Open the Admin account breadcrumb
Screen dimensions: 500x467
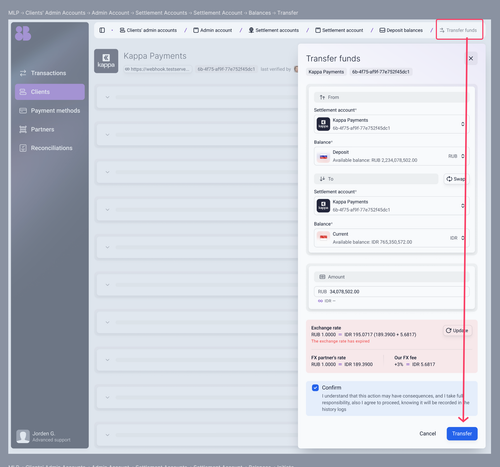point(213,30)
